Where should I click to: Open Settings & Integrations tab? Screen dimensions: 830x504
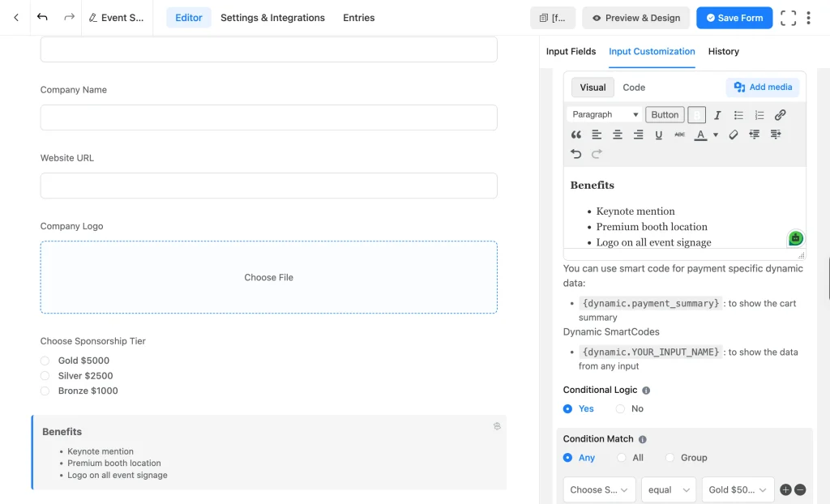coord(272,18)
